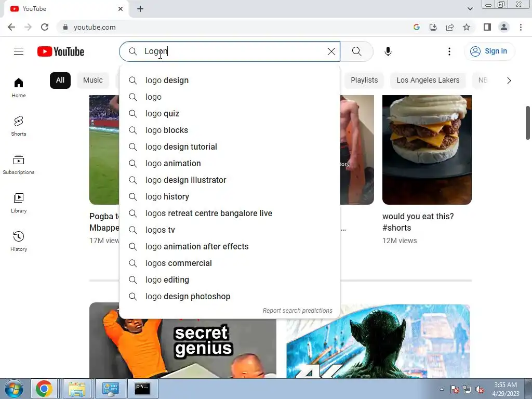The width and height of the screenshot is (532, 399).
Task: Reload the page
Action: coord(45,27)
